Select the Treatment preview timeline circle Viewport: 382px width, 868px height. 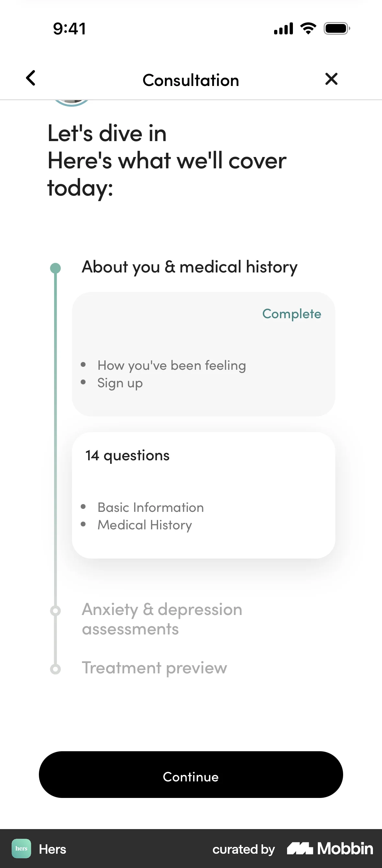click(x=55, y=669)
